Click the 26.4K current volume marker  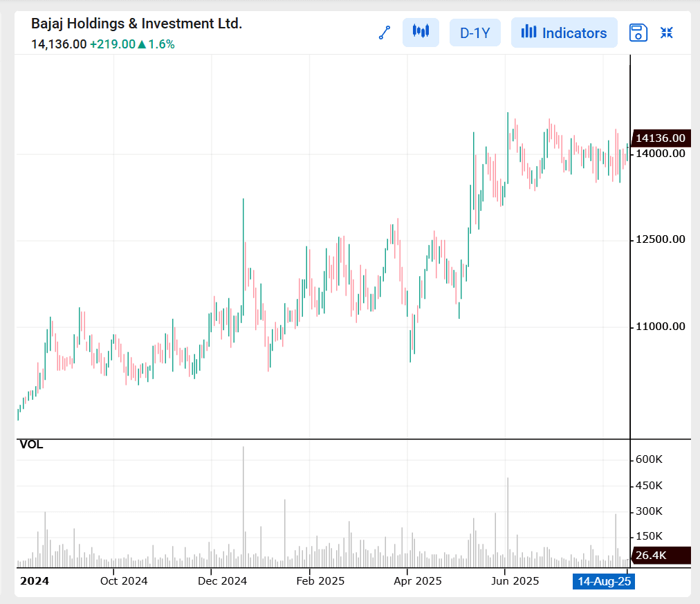click(661, 556)
